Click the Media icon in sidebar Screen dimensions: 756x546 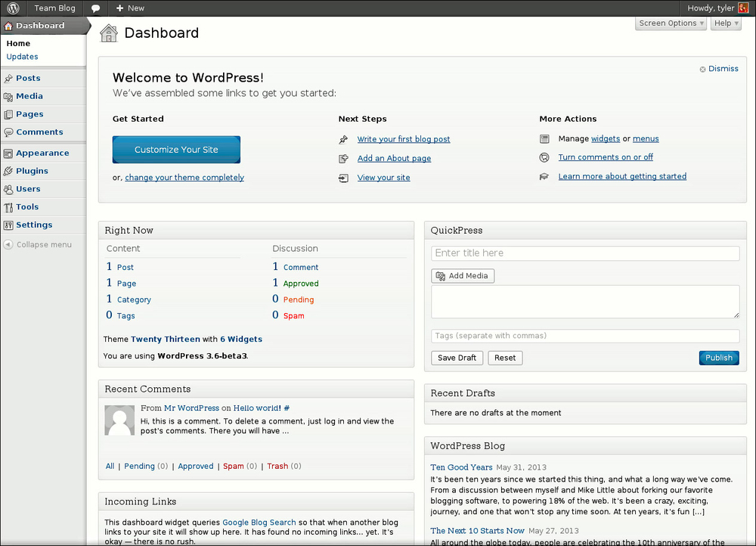point(8,97)
